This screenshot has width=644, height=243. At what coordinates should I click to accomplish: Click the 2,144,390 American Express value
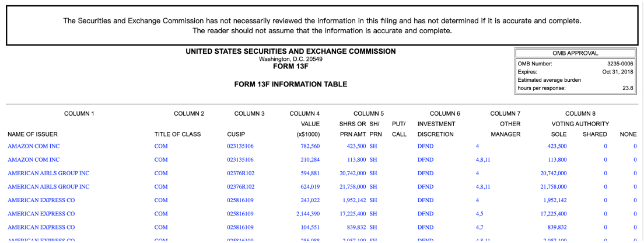pos(306,214)
